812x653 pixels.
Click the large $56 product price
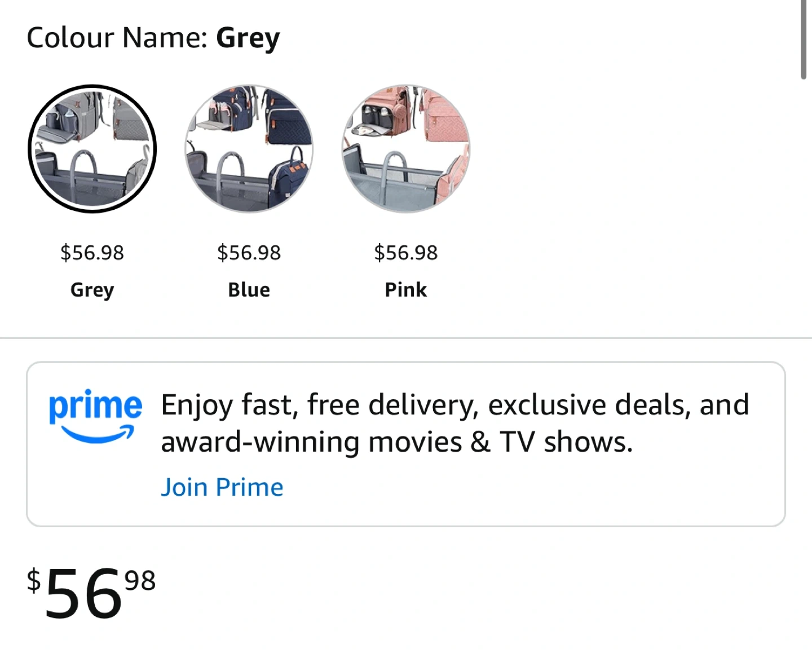tap(83, 594)
